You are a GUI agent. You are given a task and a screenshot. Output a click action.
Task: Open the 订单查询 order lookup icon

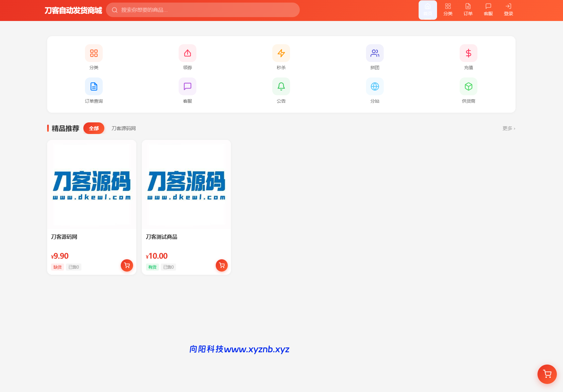click(x=94, y=86)
